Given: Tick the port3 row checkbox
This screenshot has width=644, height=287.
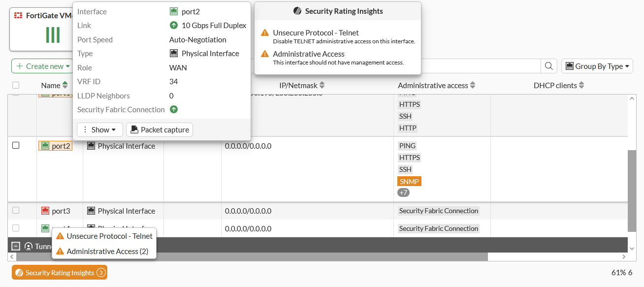Looking at the screenshot, I should pyautogui.click(x=16, y=210).
